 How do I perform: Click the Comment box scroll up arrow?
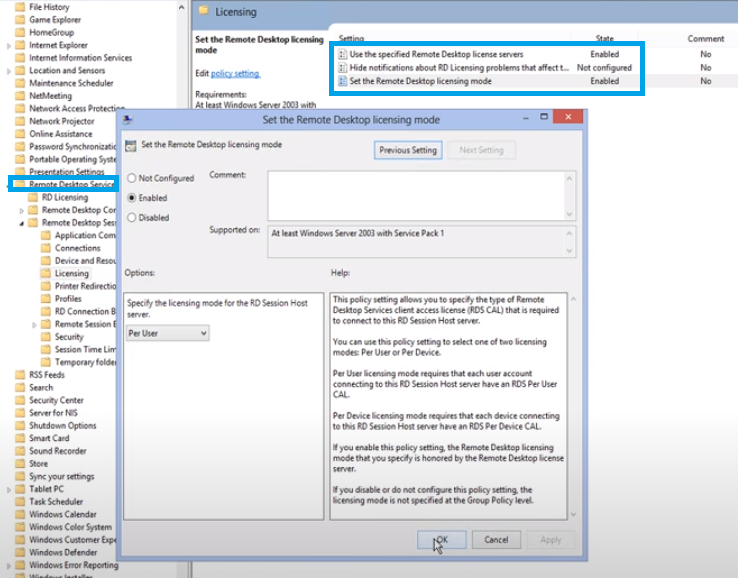[570, 178]
